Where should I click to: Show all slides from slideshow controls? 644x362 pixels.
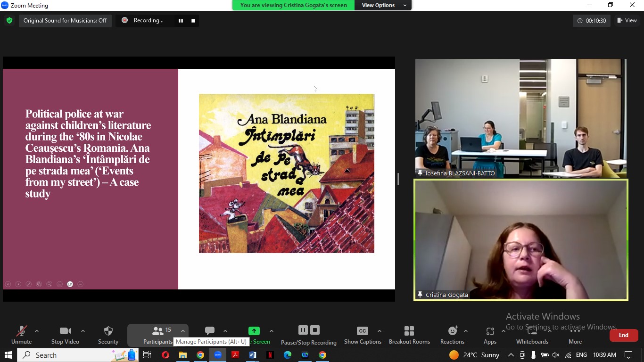click(x=39, y=284)
